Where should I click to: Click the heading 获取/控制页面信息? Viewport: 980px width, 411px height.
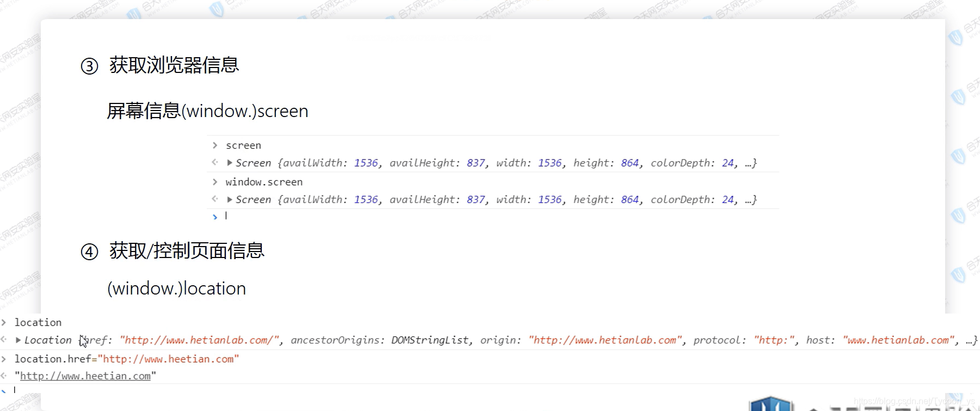click(187, 251)
